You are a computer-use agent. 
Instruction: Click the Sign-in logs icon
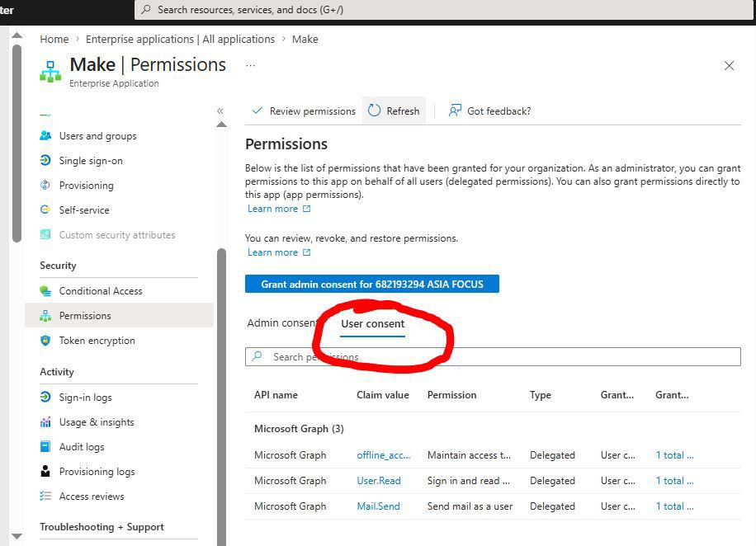tap(45, 397)
